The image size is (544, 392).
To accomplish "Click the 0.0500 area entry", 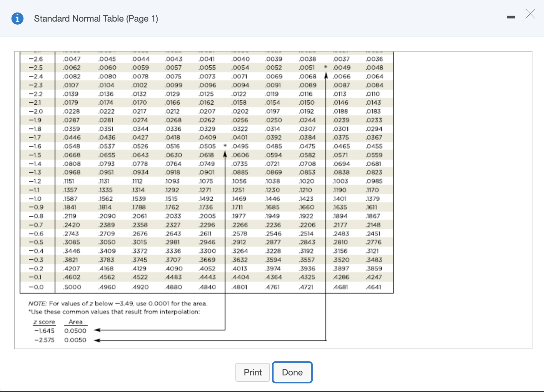I will (x=75, y=331).
